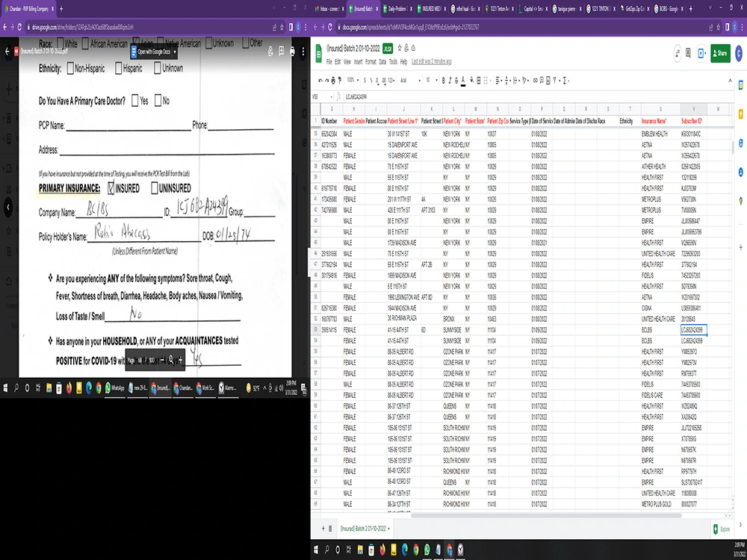Expand the Open with Google Docs arrow
The image size is (747, 560).
point(175,52)
